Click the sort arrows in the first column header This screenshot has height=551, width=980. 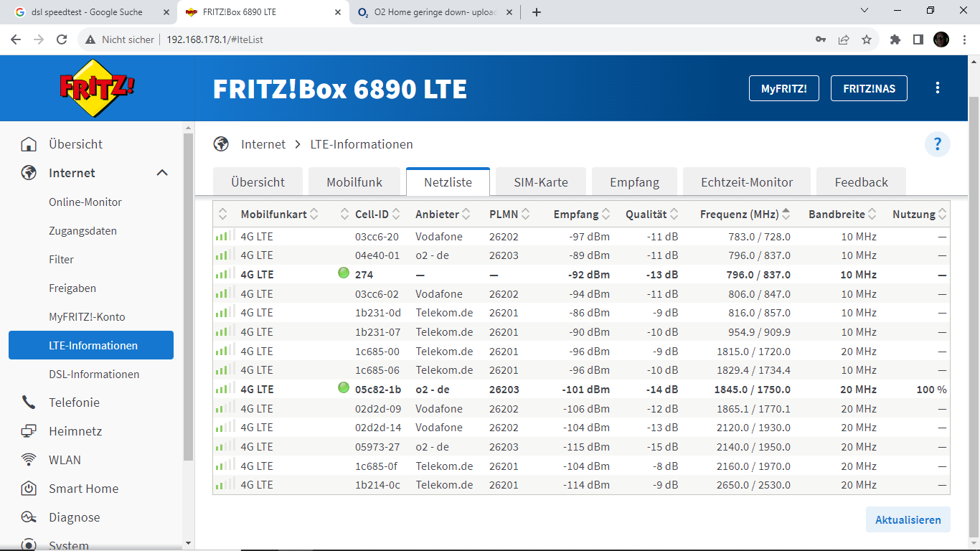[222, 215]
